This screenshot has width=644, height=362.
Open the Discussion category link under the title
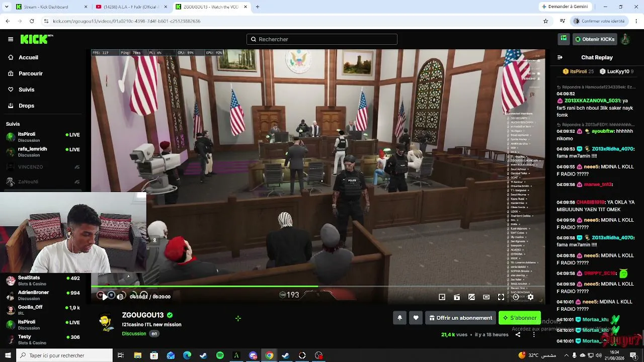point(134,334)
